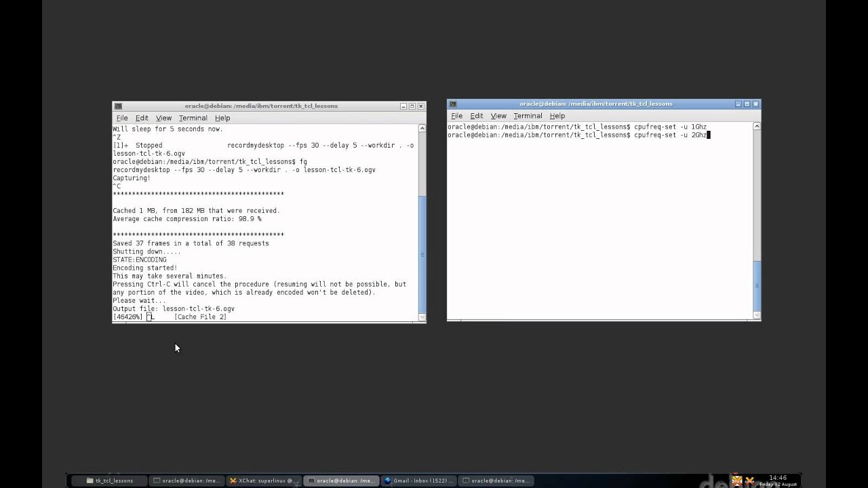Screen dimensions: 868x488
Task: Click the scrollbar thumb in cpufreq-set terminal
Action: (757, 285)
